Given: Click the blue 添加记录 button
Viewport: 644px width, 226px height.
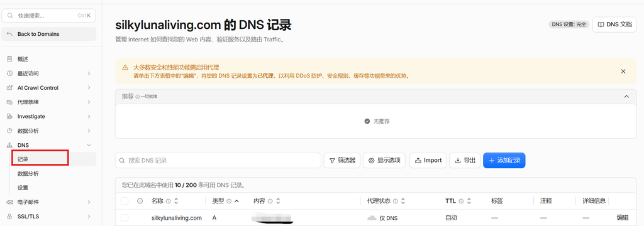Looking at the screenshot, I should click(504, 160).
